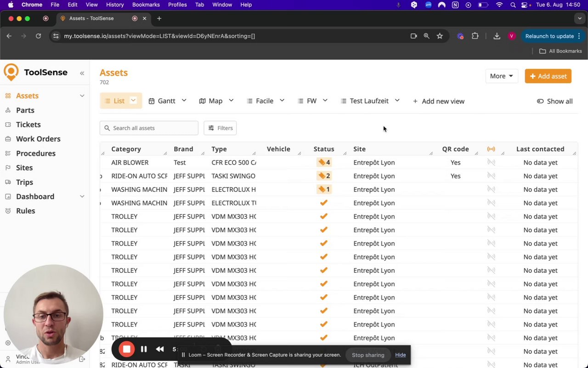Open the Chrome profile avatar V
The height and width of the screenshot is (368, 588).
512,36
